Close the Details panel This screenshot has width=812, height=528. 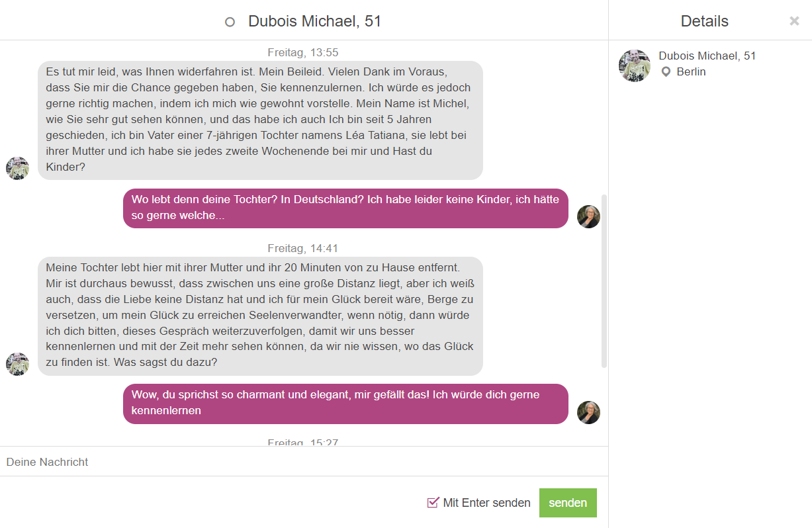coord(794,21)
